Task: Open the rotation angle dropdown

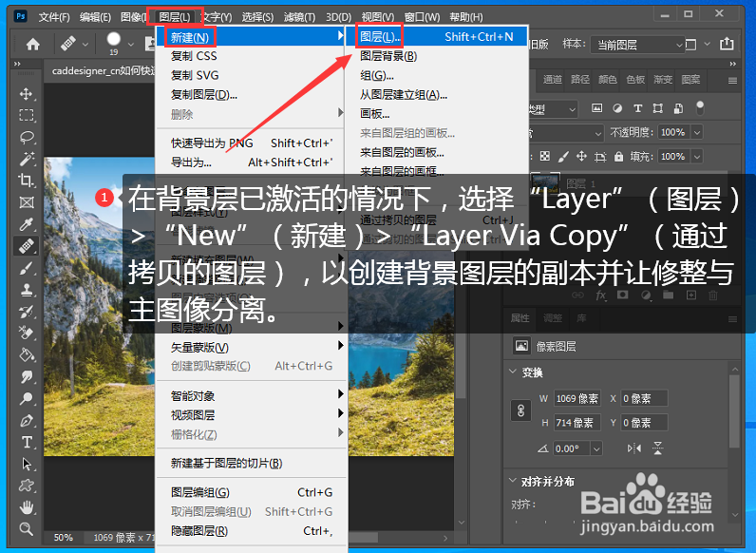Action: pos(596,448)
